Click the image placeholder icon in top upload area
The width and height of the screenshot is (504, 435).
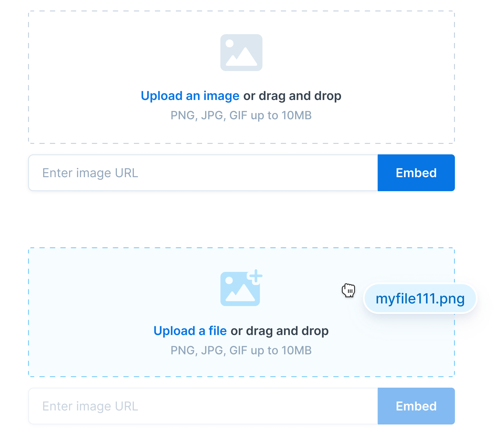[241, 52]
